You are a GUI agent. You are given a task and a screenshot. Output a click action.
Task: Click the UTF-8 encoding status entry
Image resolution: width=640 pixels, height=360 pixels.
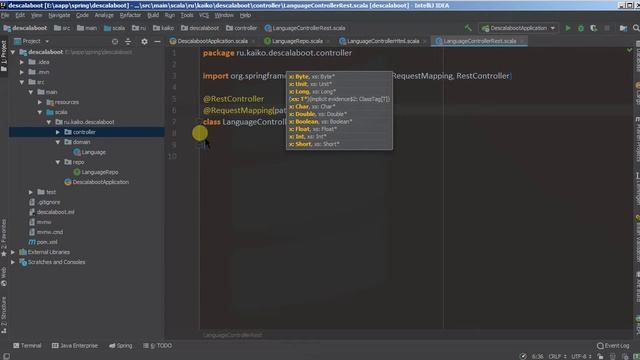click(581, 356)
